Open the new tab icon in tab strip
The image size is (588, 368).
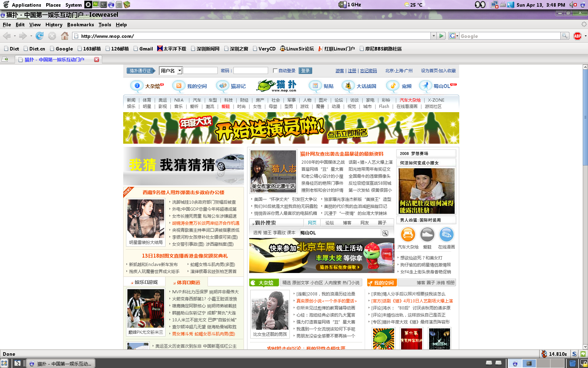tap(5, 60)
